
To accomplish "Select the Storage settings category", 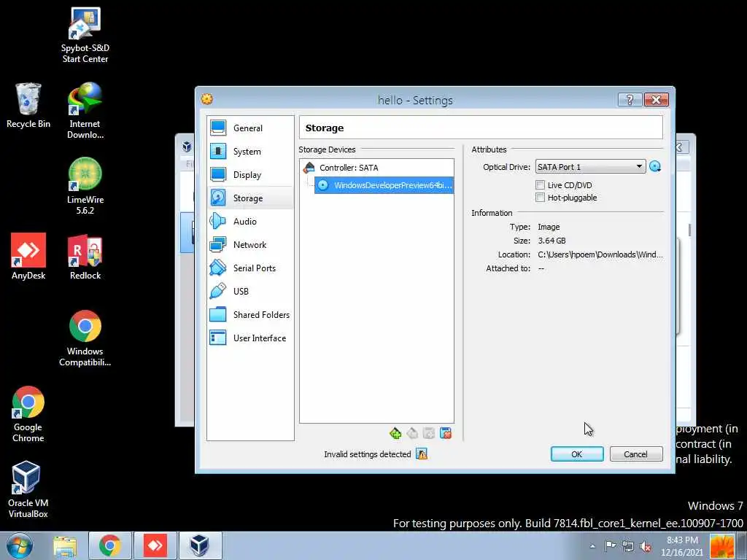I will [250, 198].
